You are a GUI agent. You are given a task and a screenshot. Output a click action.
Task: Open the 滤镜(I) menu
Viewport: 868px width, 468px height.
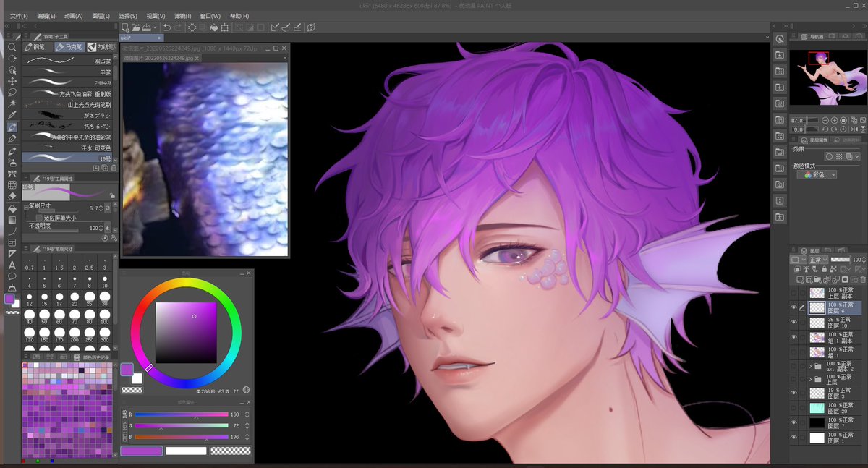coord(183,15)
